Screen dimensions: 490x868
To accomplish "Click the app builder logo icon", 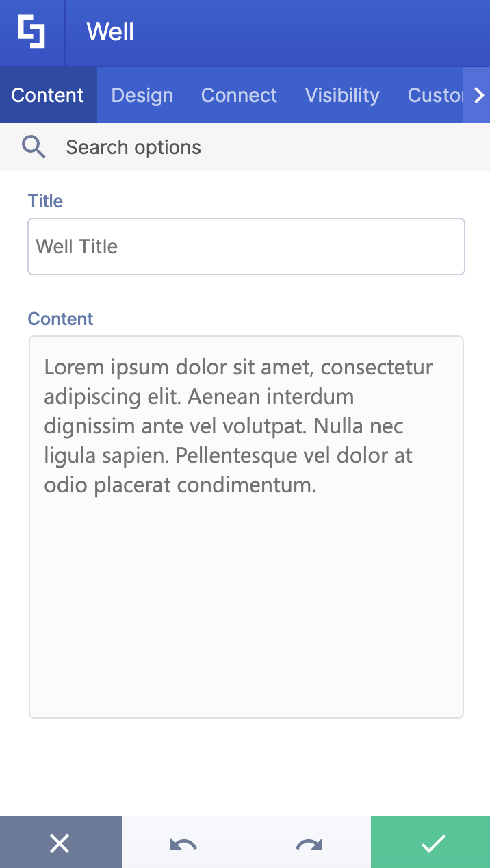I will pyautogui.click(x=32, y=32).
